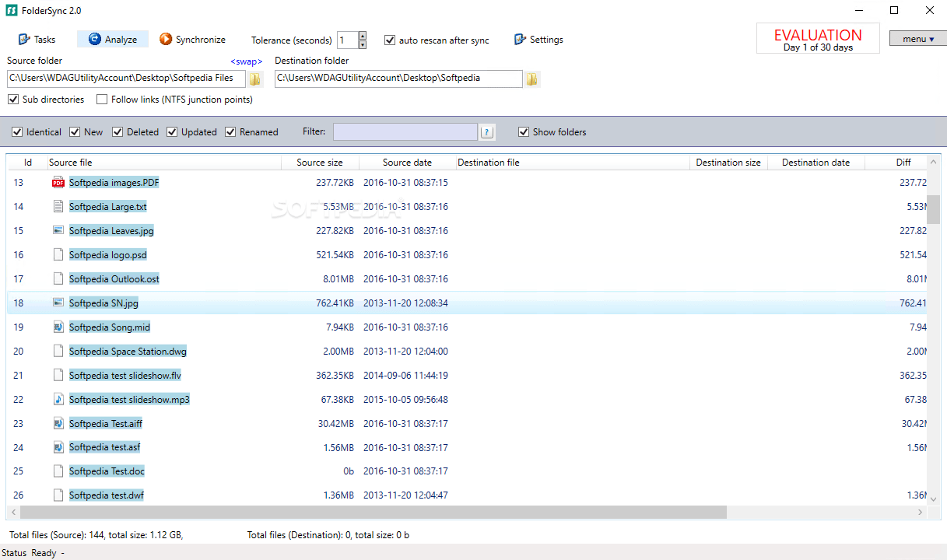Select Softpedia Song.mid file name
This screenshot has width=947, height=560.
[110, 327]
